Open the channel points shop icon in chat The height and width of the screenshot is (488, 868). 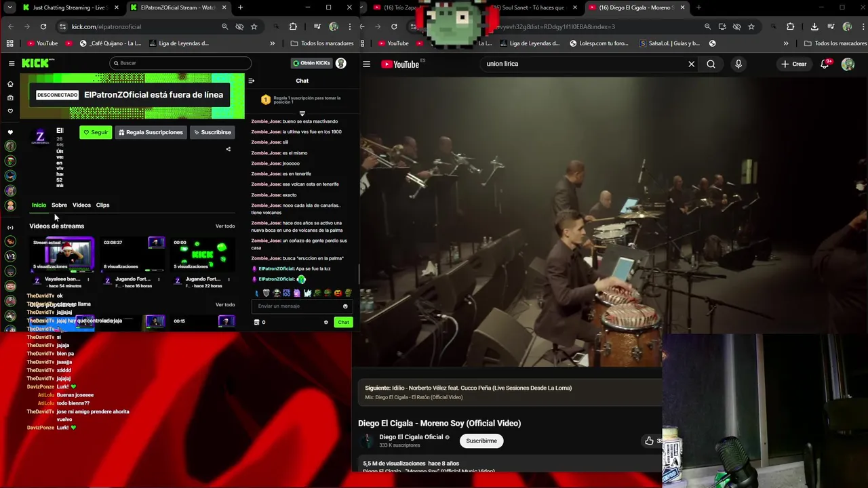pyautogui.click(x=256, y=323)
